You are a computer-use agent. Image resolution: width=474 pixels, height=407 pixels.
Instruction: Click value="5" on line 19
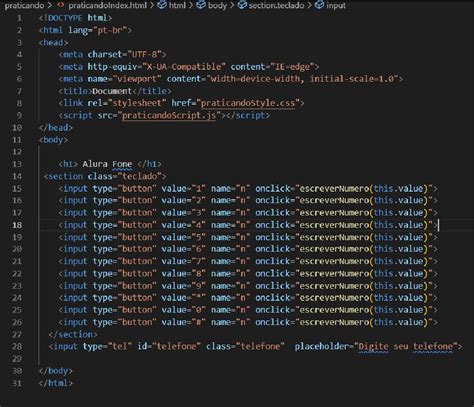(183, 237)
